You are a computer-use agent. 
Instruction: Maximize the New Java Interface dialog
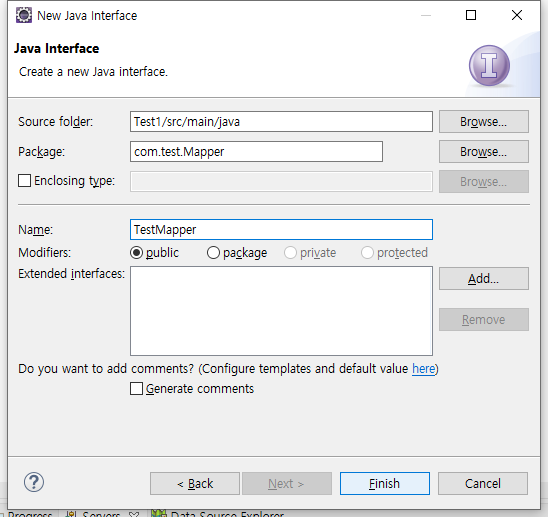click(471, 15)
